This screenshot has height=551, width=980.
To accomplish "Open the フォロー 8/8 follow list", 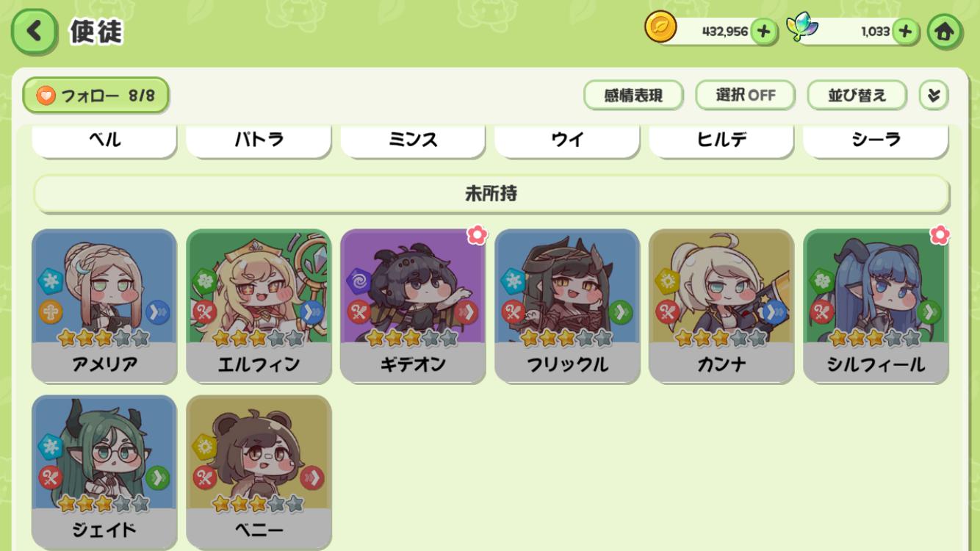I will tap(96, 96).
